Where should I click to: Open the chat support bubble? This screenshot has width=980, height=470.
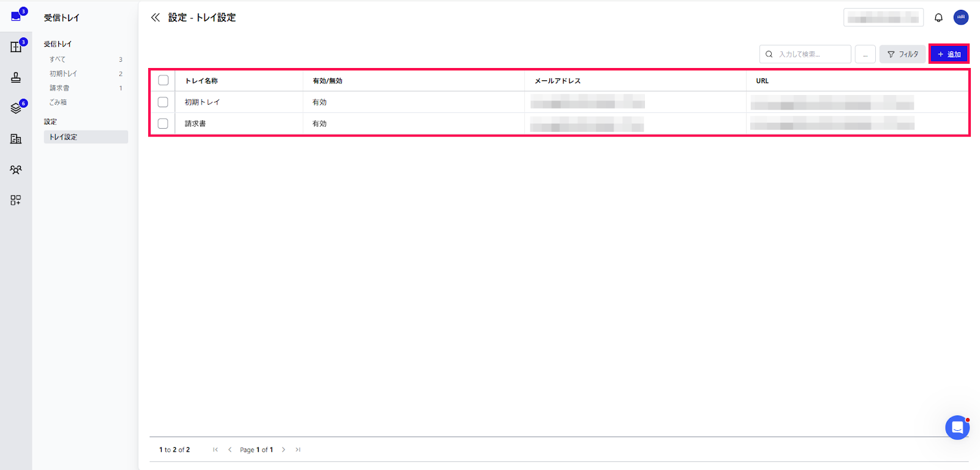(x=957, y=428)
